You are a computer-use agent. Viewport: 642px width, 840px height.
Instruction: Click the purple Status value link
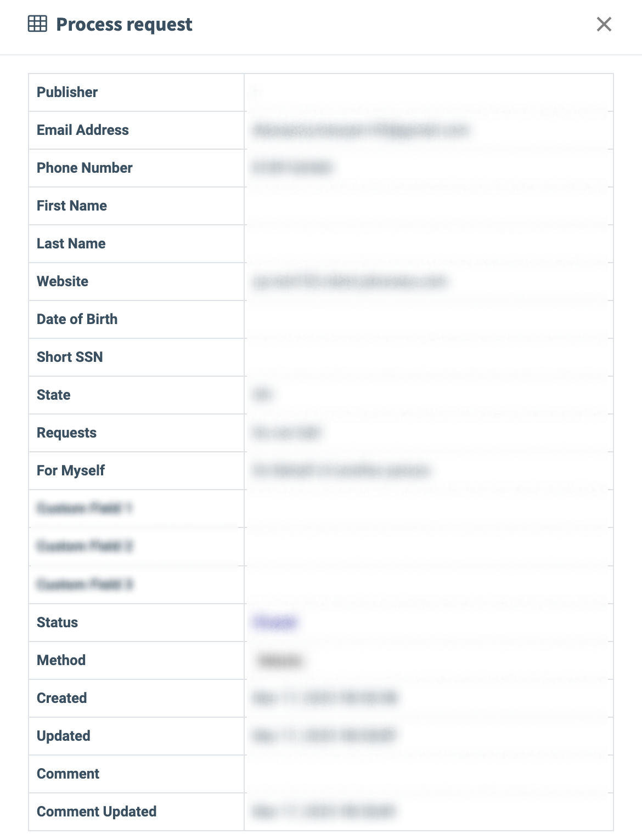point(275,622)
